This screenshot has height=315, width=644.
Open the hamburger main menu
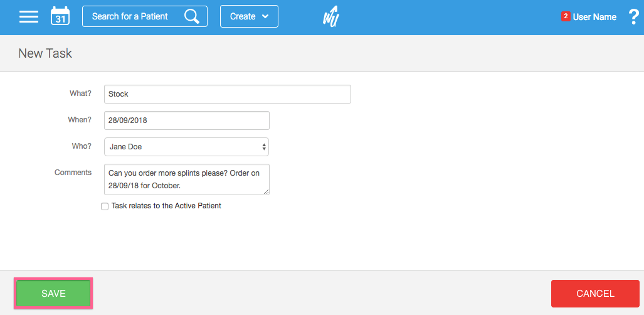29,16
